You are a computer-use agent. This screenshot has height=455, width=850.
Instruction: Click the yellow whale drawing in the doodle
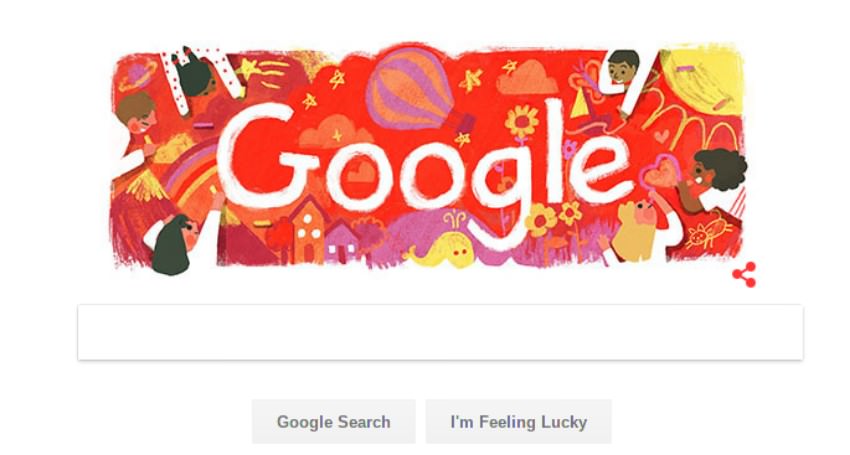pyautogui.click(x=442, y=248)
